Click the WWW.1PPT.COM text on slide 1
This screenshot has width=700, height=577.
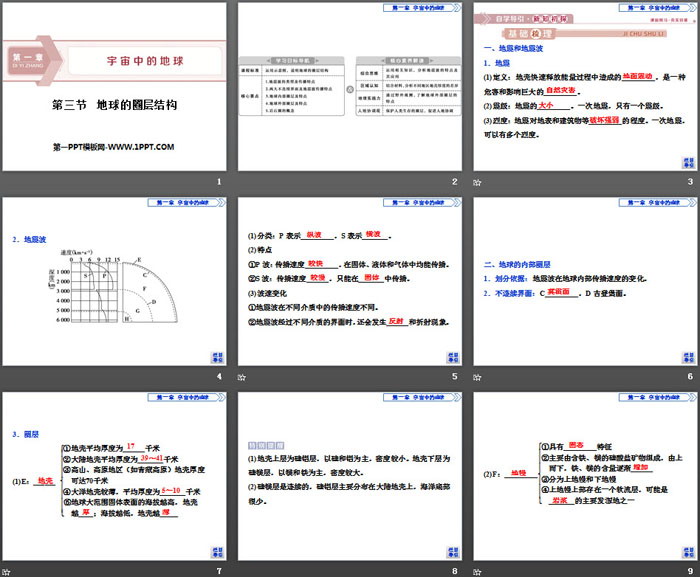[141, 147]
